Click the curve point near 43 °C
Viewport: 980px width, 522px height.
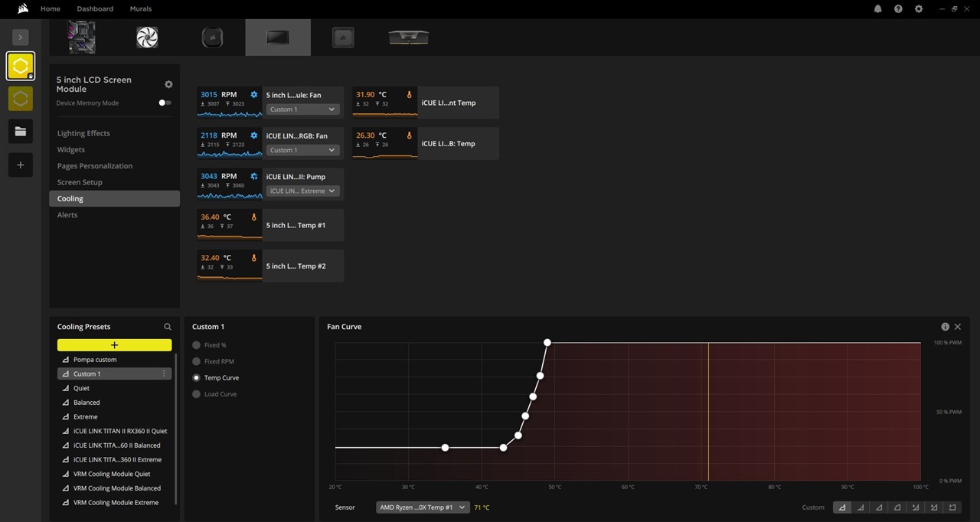coord(503,447)
